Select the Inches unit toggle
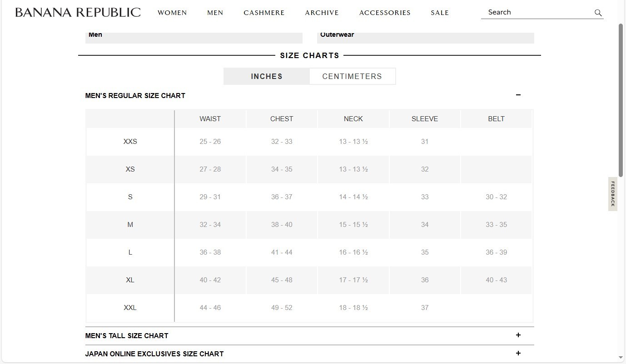The width and height of the screenshot is (626, 364). 267,76
